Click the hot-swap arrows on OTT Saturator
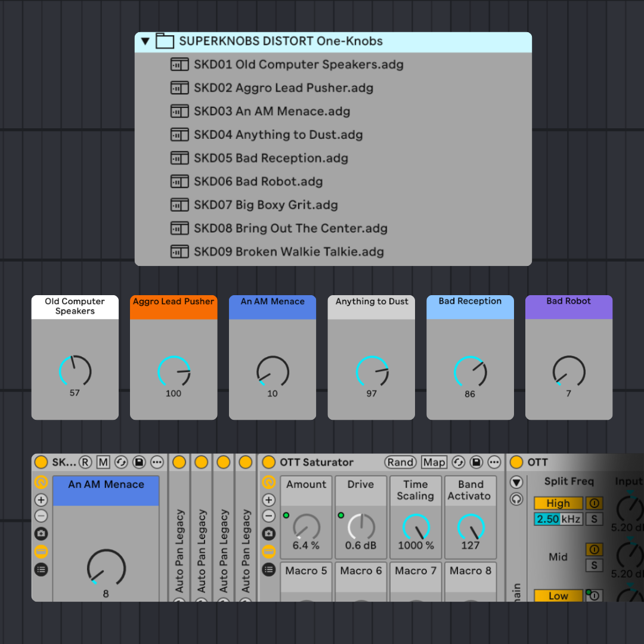 tap(460, 462)
